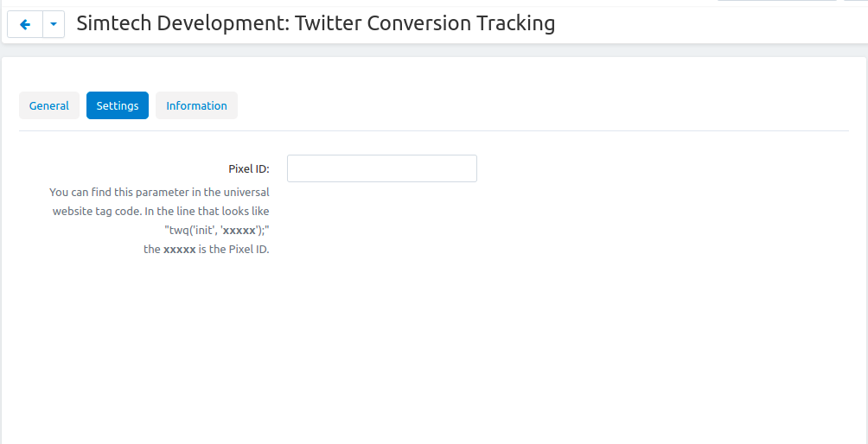Click the gray strip between header and settings panel

pos(433,50)
